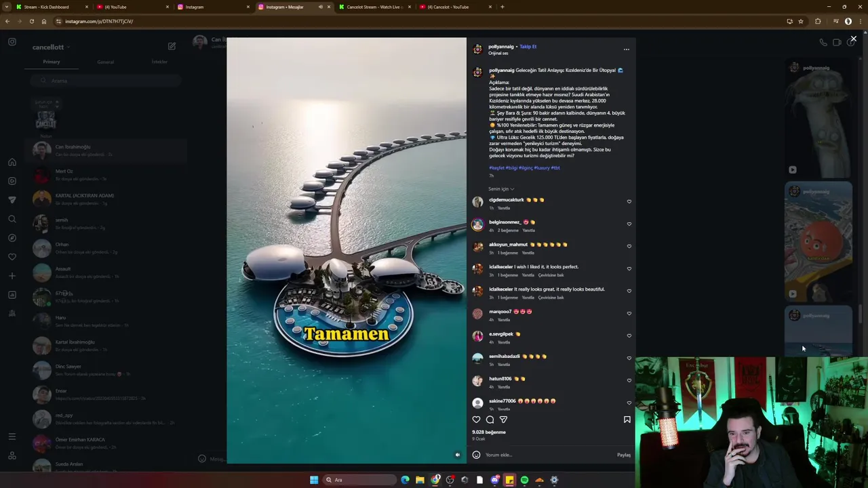Save the post with the bookmark icon
868x488 pixels.
pyautogui.click(x=627, y=420)
